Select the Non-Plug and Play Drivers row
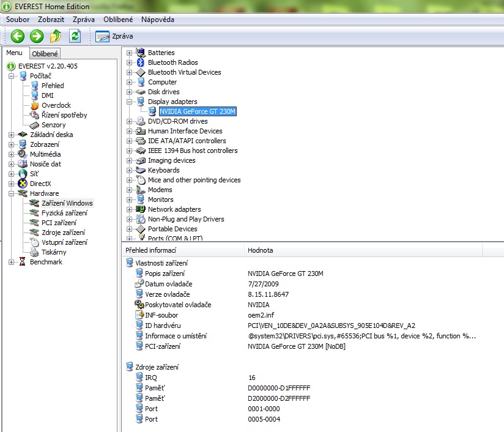 click(186, 219)
